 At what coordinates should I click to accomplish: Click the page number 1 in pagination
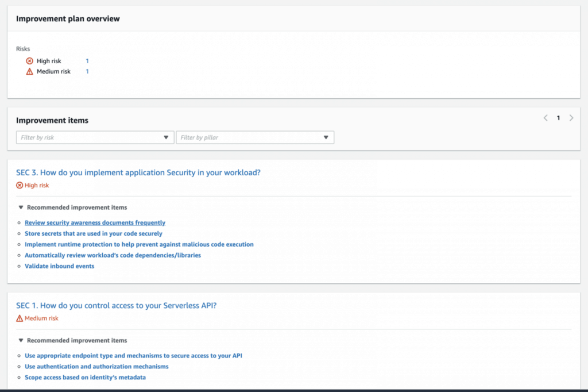[x=558, y=118]
